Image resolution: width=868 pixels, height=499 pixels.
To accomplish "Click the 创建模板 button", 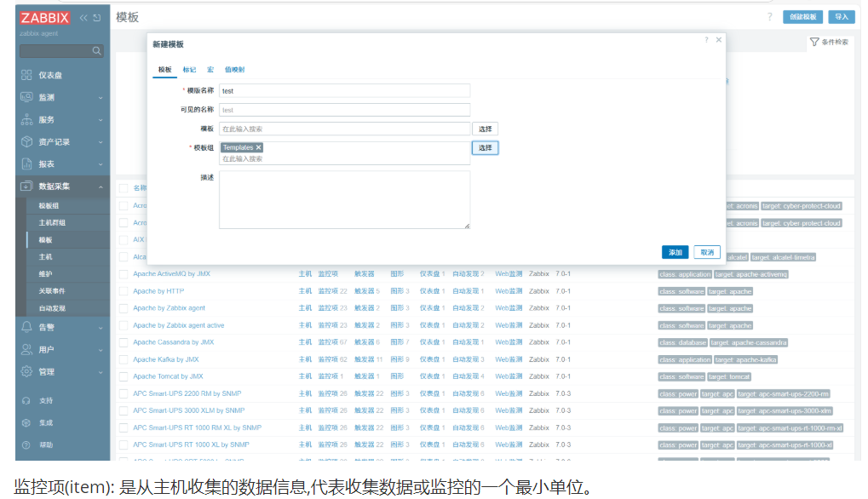I will tap(802, 16).
